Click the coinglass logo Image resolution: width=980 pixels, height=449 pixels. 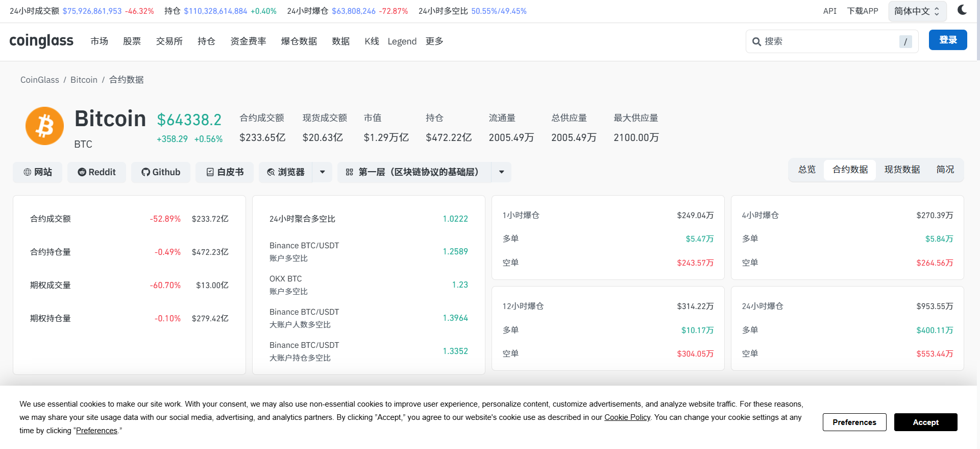click(41, 40)
